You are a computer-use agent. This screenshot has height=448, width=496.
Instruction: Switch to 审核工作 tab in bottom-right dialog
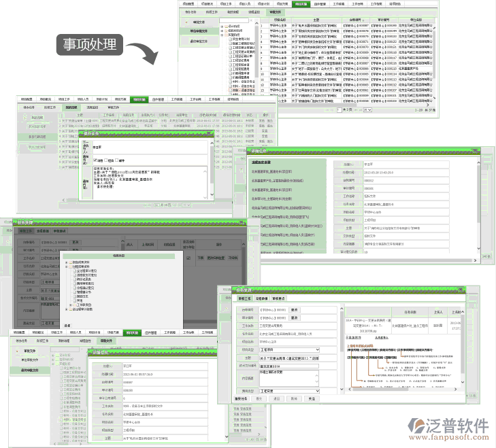(x=244, y=298)
